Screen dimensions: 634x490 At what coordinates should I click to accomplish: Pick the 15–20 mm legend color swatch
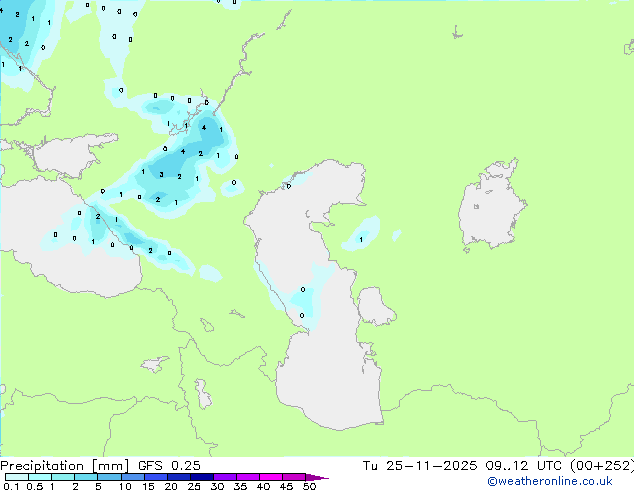[x=155, y=477]
